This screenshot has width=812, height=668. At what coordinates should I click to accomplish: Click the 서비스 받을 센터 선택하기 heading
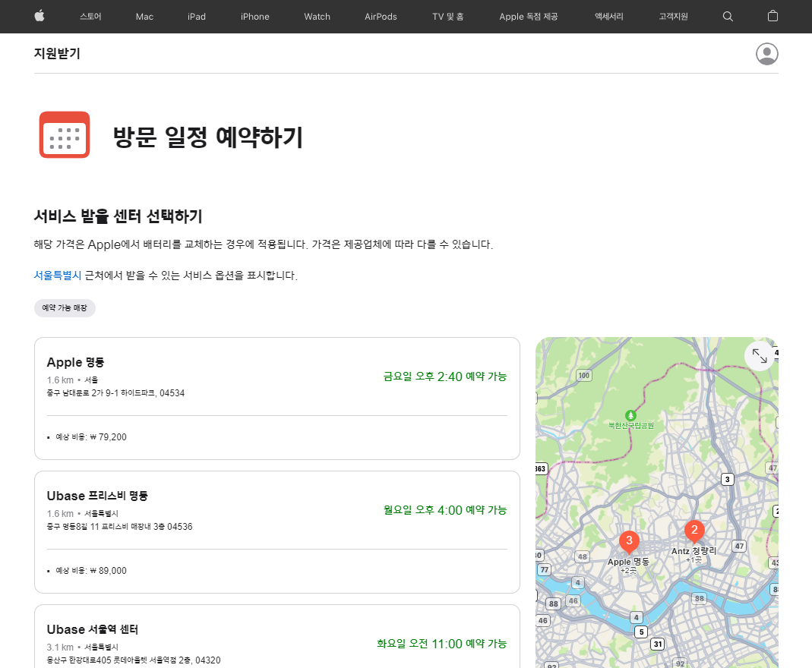point(118,216)
